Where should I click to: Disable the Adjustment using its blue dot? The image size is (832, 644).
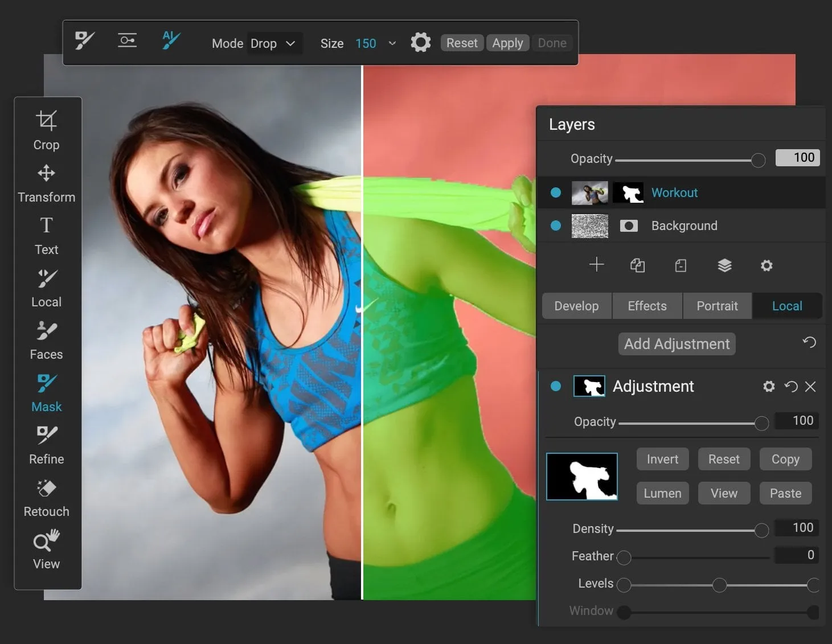[x=556, y=387]
